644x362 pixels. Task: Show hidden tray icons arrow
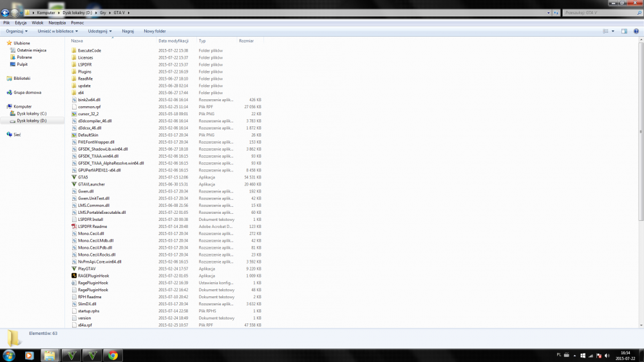574,356
